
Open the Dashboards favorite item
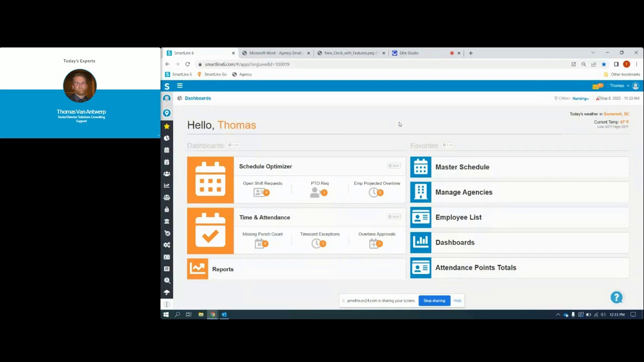coord(520,242)
